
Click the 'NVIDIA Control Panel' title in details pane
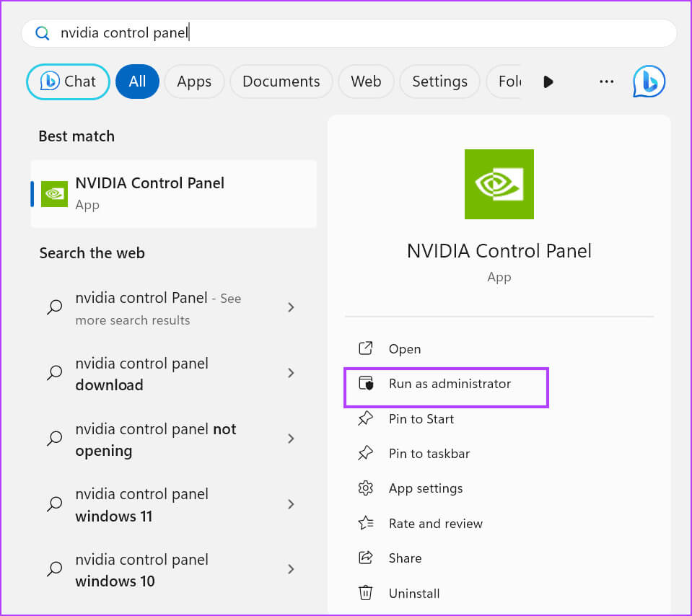(x=499, y=251)
